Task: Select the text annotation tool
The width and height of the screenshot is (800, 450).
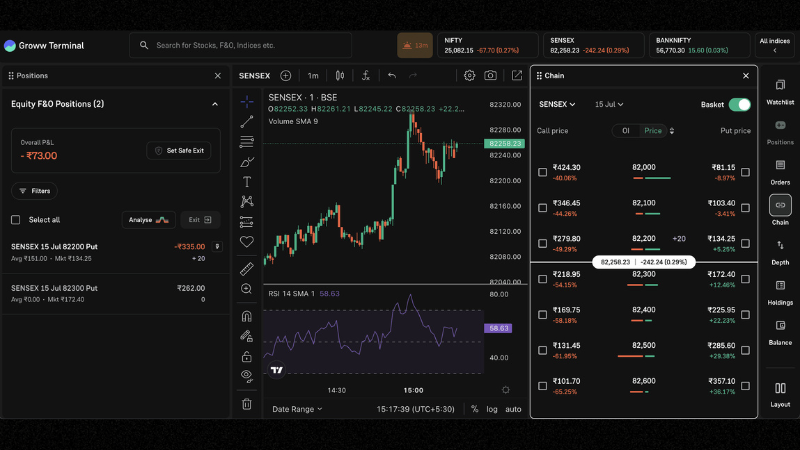Action: 247,181
